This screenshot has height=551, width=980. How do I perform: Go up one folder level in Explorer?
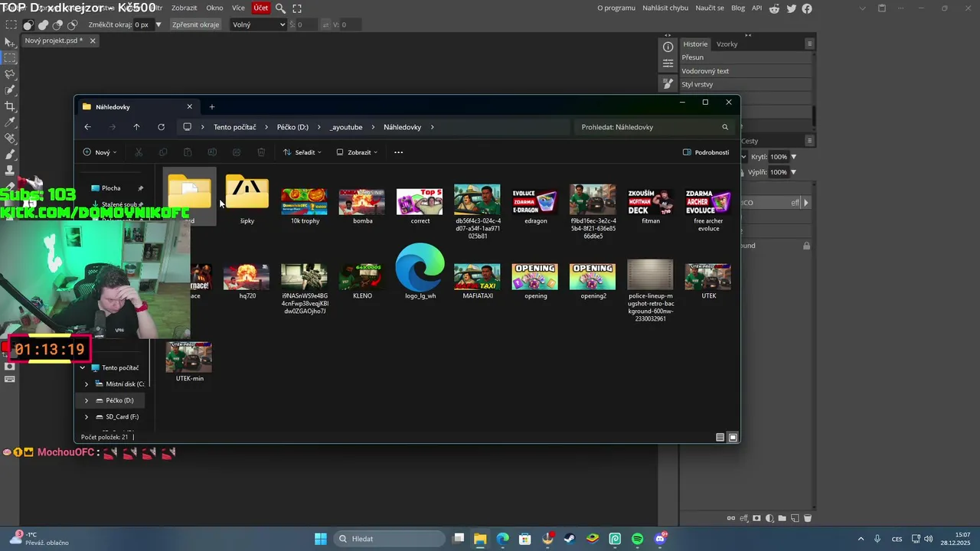[136, 127]
